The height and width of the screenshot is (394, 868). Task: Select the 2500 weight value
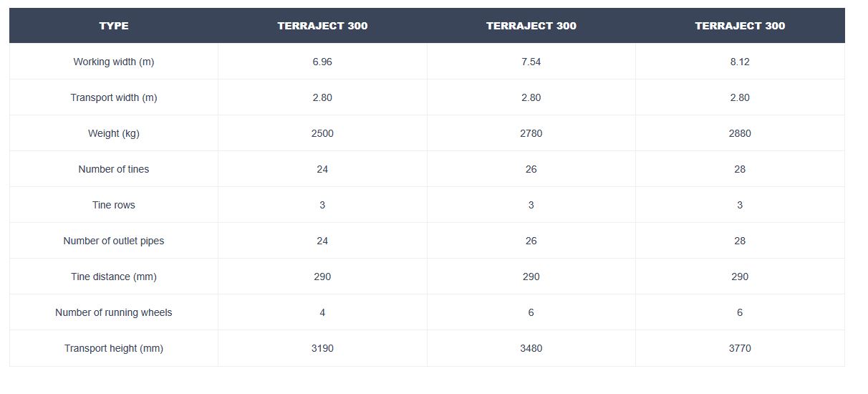tap(322, 133)
